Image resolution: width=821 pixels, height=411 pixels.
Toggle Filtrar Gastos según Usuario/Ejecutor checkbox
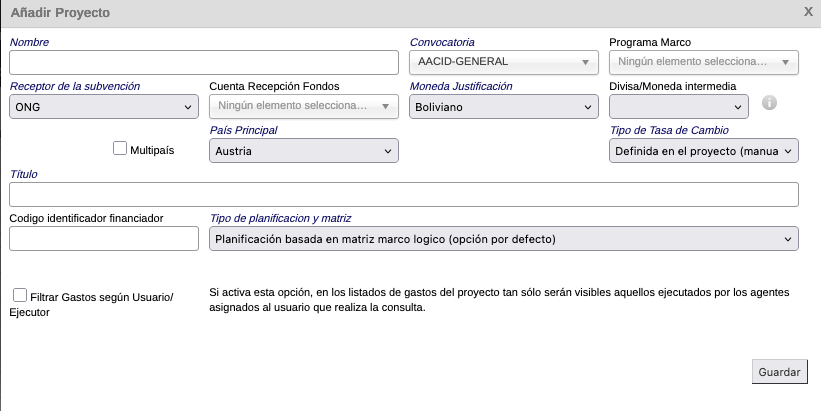pos(20,295)
